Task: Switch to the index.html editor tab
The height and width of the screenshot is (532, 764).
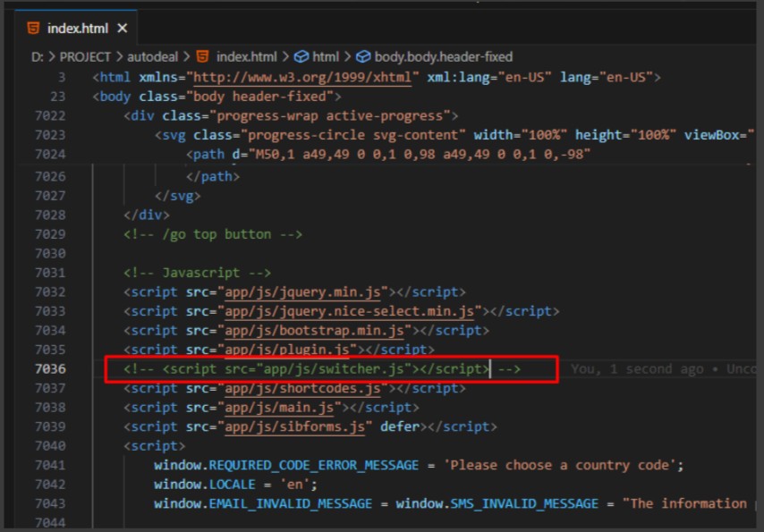Action: click(x=75, y=29)
